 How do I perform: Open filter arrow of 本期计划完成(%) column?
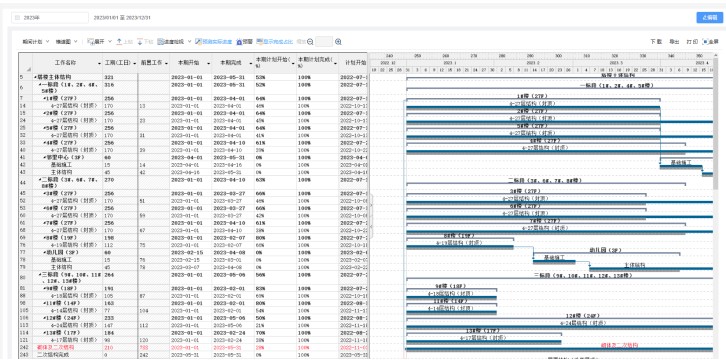pos(335,63)
